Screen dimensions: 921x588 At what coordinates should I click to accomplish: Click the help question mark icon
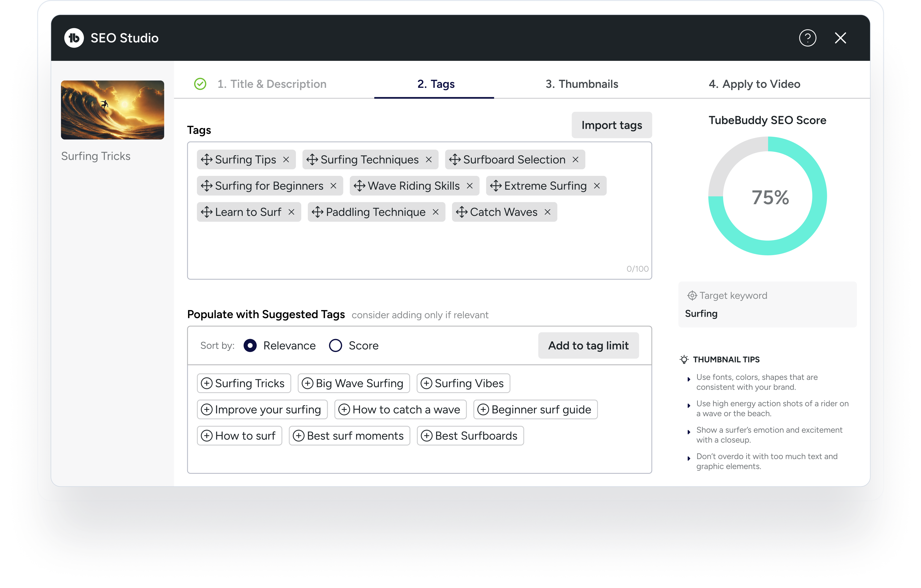[x=808, y=38]
